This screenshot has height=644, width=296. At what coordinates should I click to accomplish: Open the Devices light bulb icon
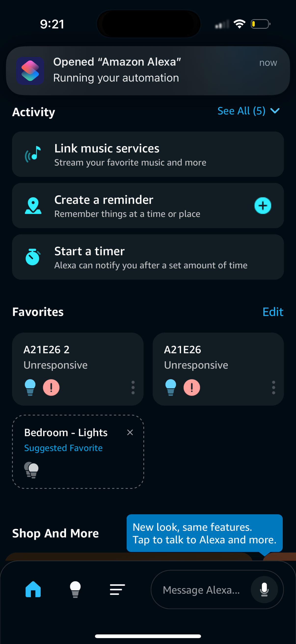click(76, 590)
